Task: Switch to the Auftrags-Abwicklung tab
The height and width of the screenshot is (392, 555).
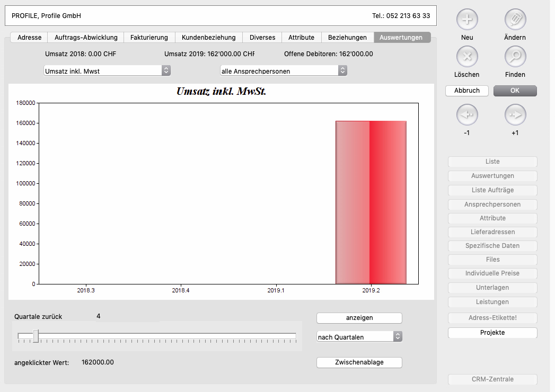Action: coord(86,38)
